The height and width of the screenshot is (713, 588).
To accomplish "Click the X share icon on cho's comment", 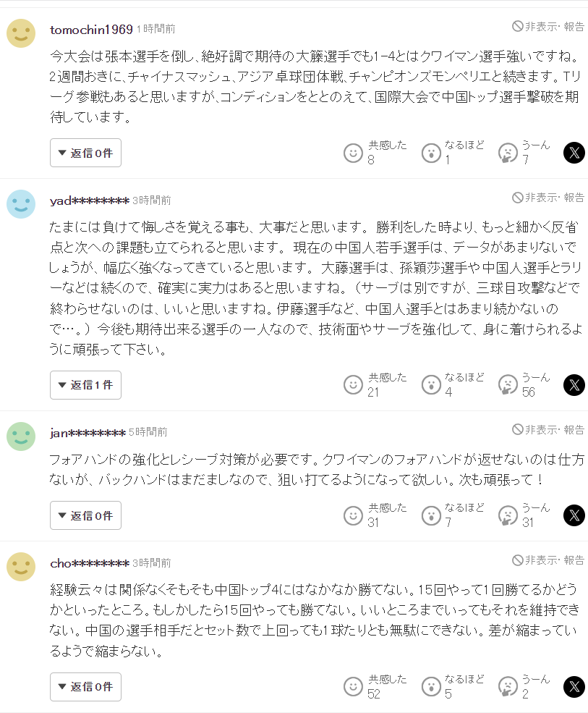I will coord(574,687).
